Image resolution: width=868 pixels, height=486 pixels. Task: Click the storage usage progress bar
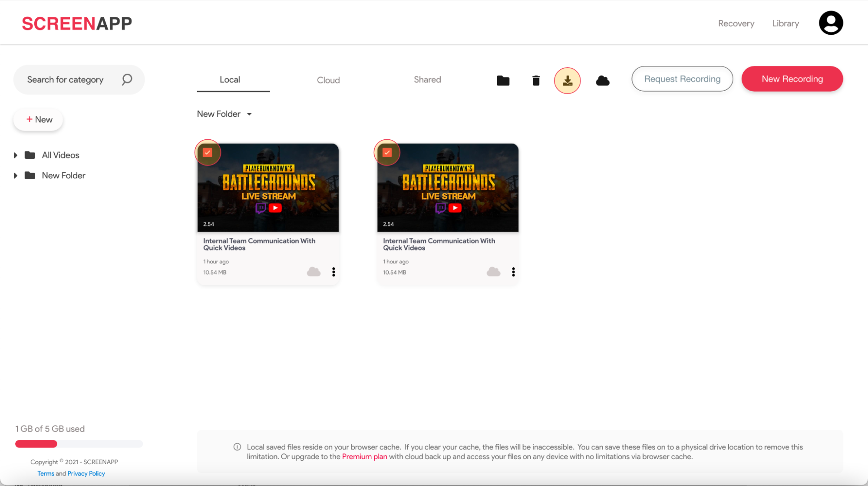(79, 444)
